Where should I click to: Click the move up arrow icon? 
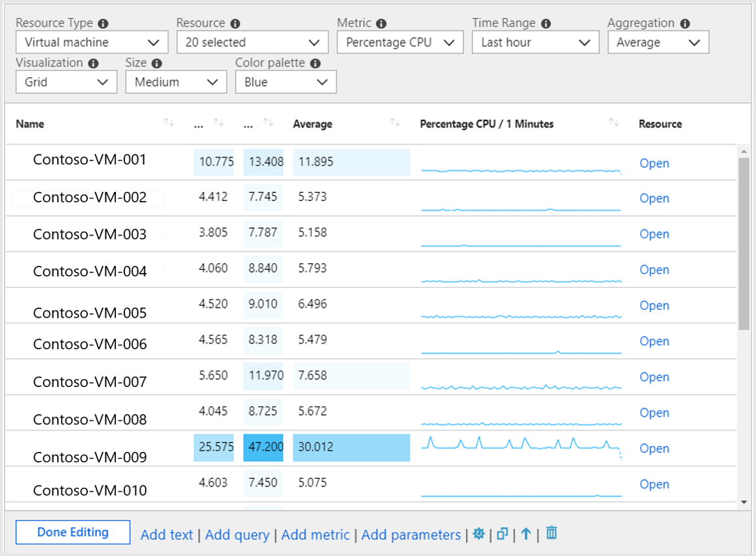526,534
